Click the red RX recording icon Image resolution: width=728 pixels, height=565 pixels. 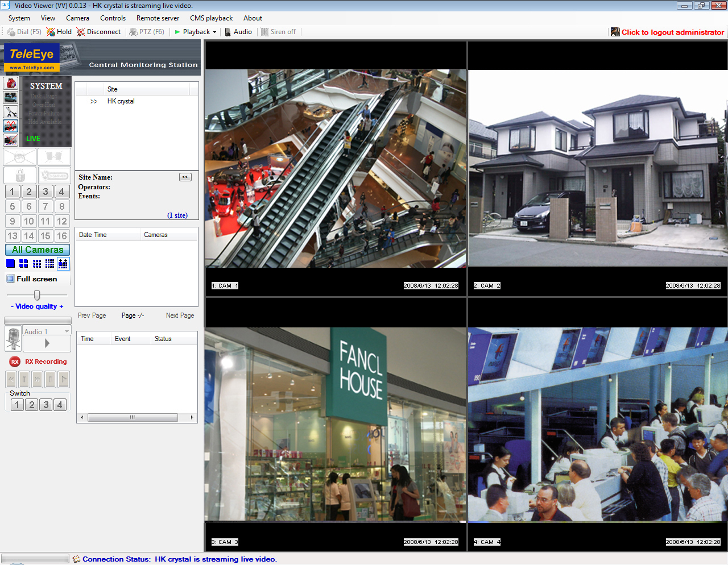click(15, 362)
